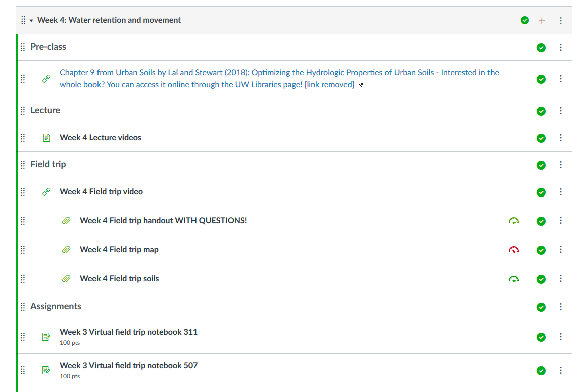Open options menu for notebook 507 assignment
The width and height of the screenshot is (588, 392).
(561, 370)
